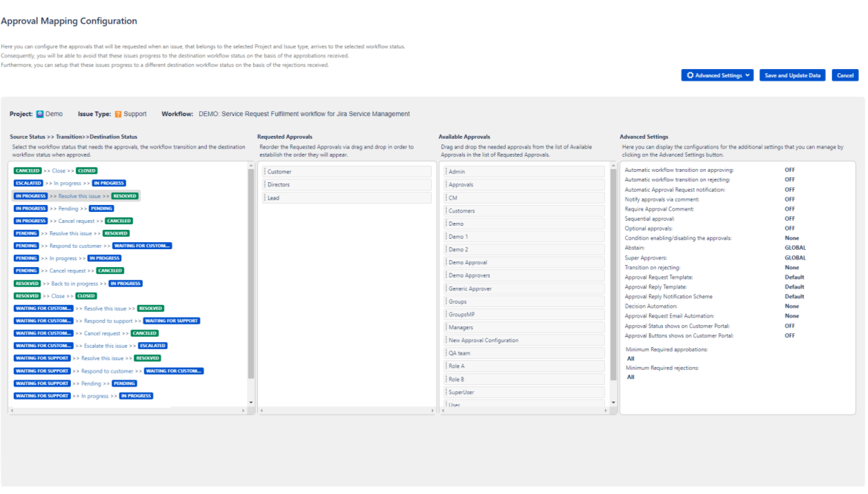Viewport: 868px width, 494px height.
Task: Click Demo Approvers in Available Approvals
Action: pos(524,275)
